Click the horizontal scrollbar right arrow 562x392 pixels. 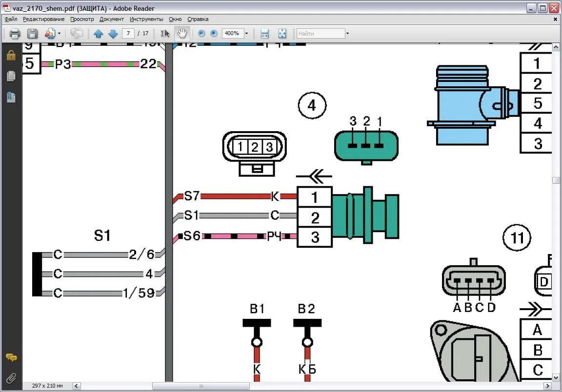pyautogui.click(x=547, y=386)
